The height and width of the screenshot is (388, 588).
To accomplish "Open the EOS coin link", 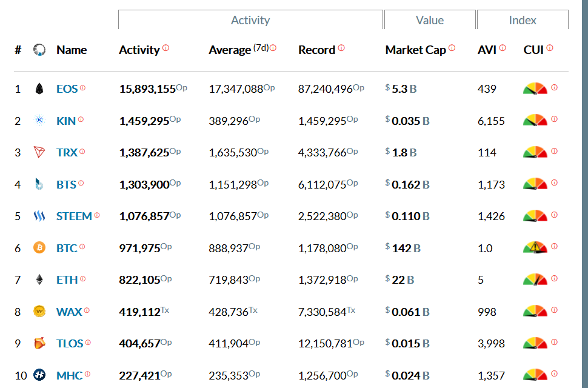I will coord(67,89).
